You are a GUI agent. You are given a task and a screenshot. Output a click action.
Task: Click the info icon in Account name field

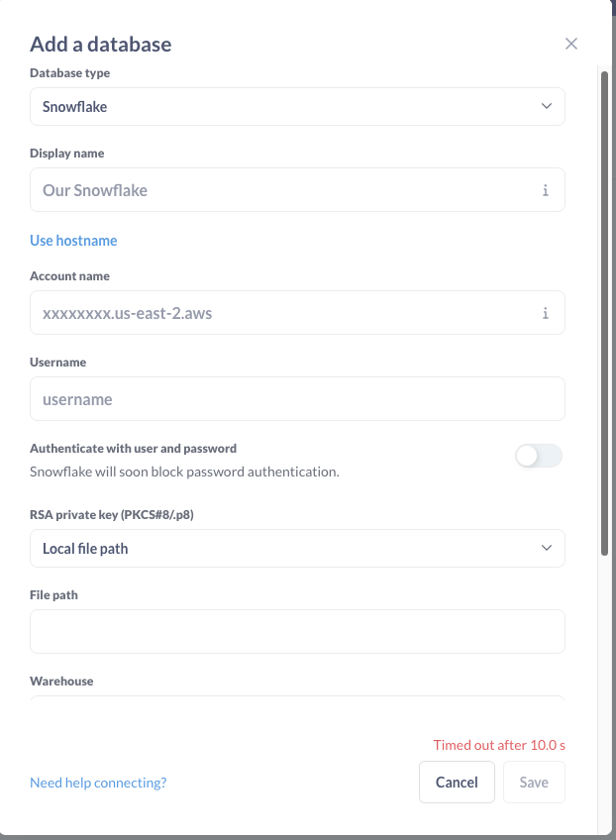(546, 313)
